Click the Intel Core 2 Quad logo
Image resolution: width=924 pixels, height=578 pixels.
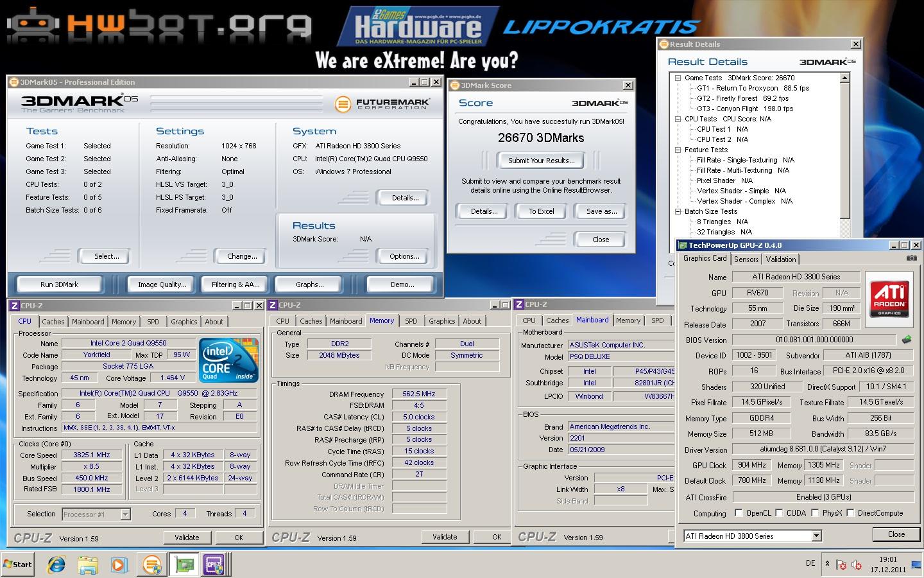click(228, 360)
